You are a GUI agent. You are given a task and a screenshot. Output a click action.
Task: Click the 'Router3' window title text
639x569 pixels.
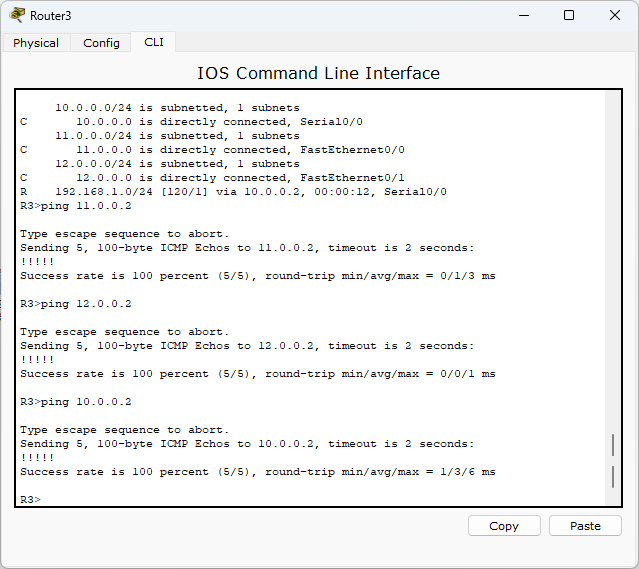coord(51,15)
